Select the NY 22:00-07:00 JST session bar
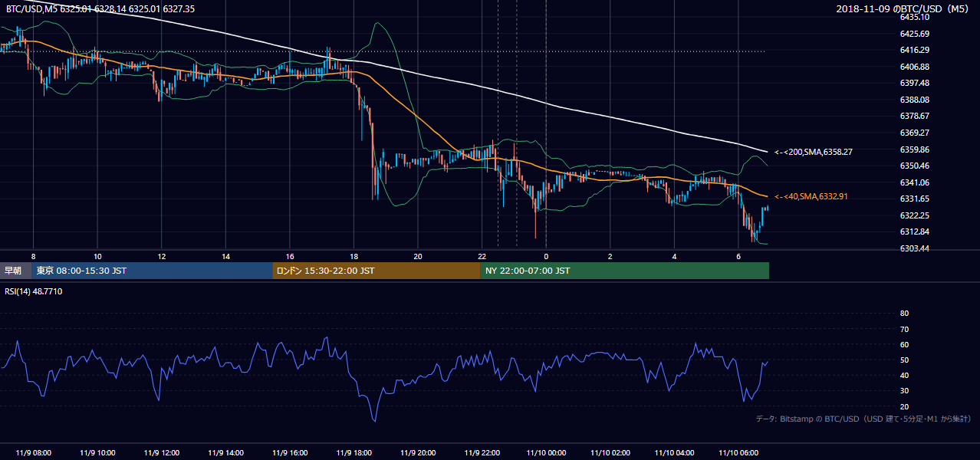 pyautogui.click(x=625, y=271)
